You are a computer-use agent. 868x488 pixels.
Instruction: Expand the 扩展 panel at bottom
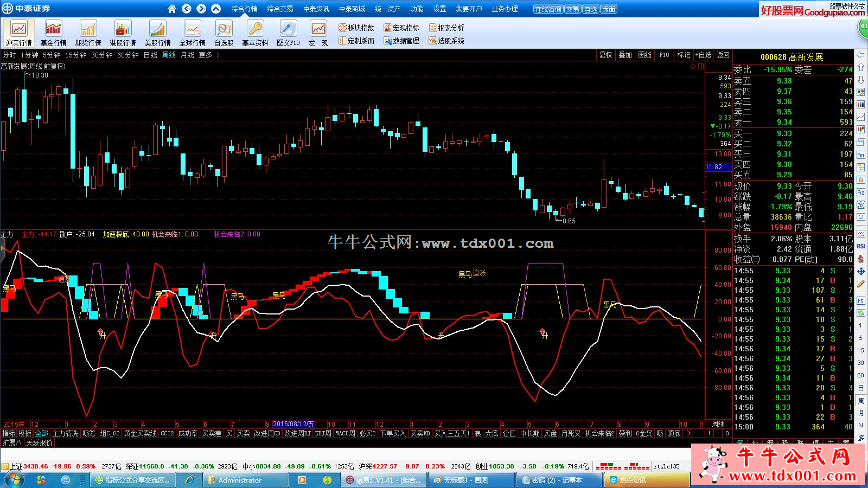pos(12,442)
